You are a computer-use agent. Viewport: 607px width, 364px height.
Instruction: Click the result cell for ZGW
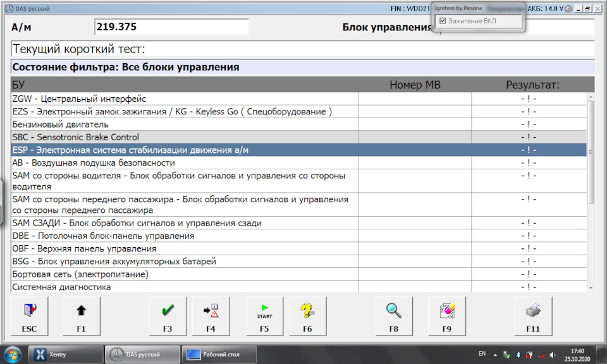tap(529, 99)
